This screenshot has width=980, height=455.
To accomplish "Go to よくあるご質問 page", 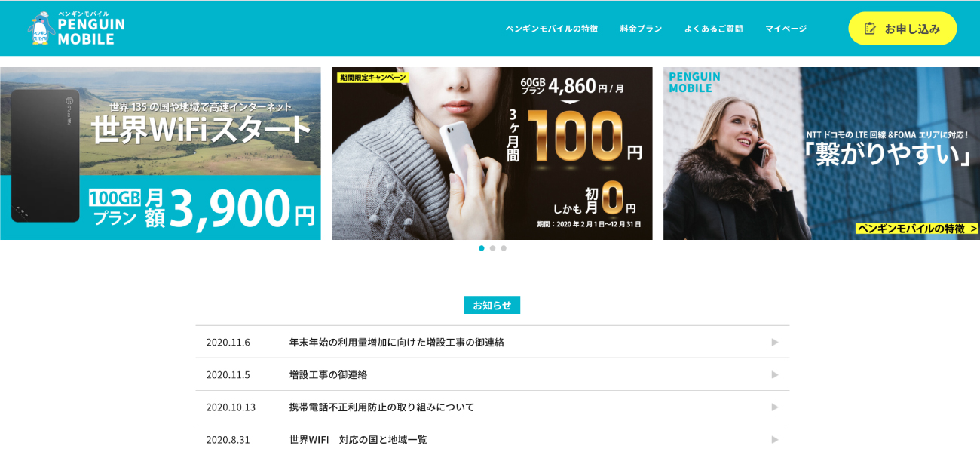I will [713, 29].
